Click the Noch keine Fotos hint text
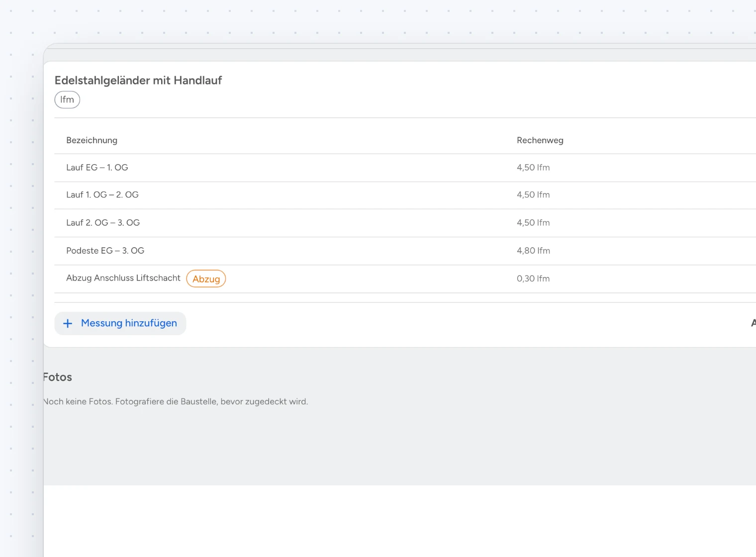 tap(176, 401)
